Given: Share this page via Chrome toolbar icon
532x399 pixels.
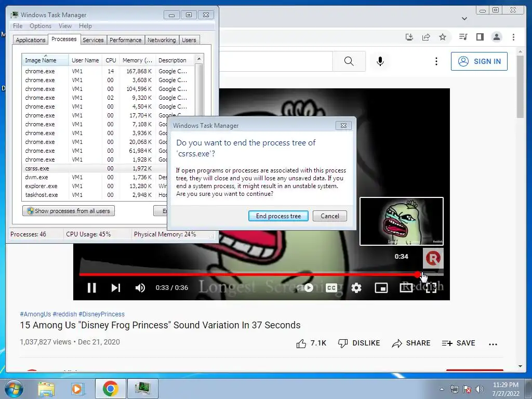Looking at the screenshot, I should pos(426,37).
